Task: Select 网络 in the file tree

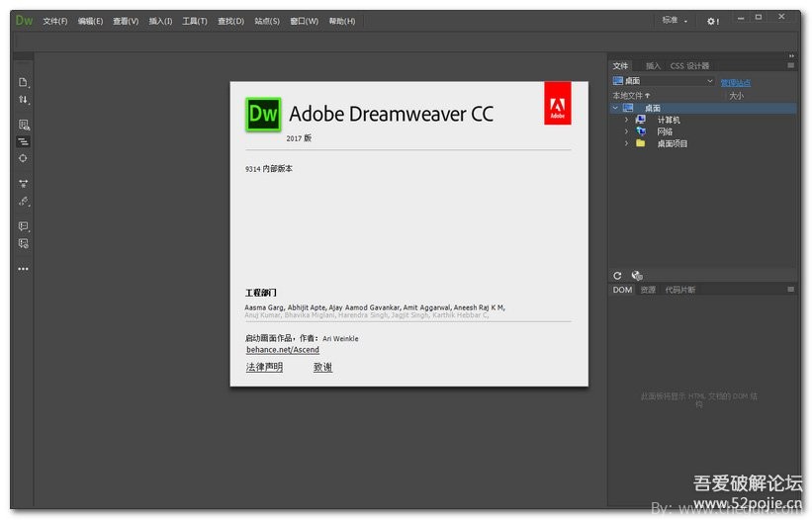Action: [x=665, y=131]
